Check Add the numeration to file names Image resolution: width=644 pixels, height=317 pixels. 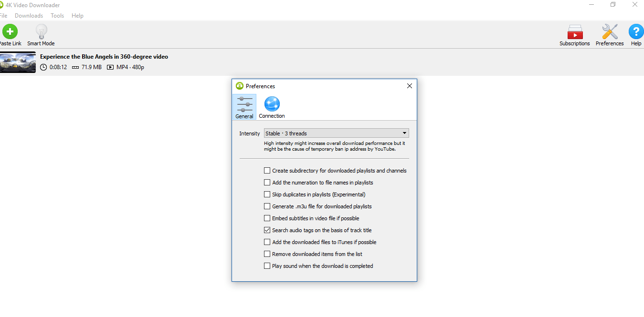tap(267, 183)
